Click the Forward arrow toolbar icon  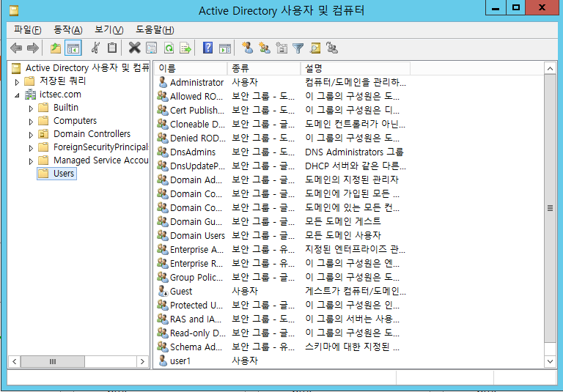(33, 48)
